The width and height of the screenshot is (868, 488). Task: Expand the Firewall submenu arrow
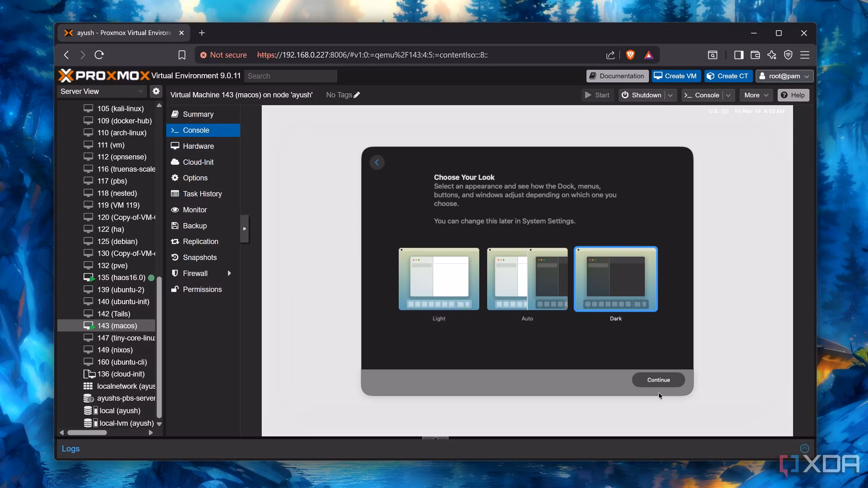[229, 273]
